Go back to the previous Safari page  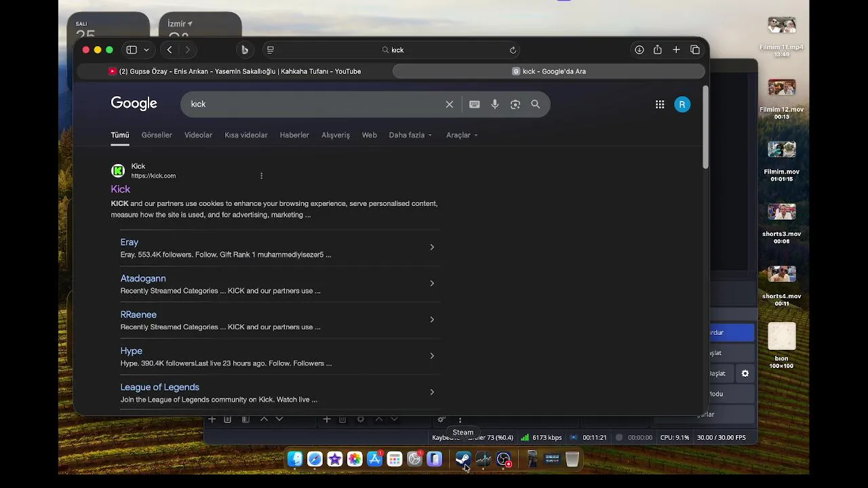(x=170, y=49)
